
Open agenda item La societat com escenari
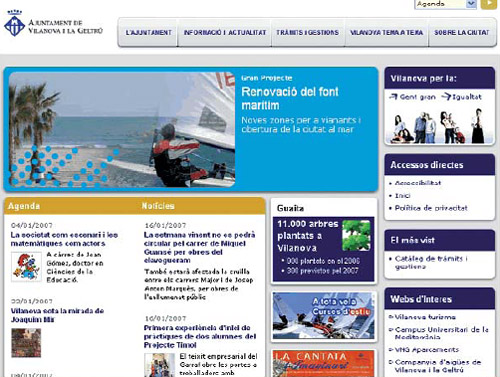(64, 239)
